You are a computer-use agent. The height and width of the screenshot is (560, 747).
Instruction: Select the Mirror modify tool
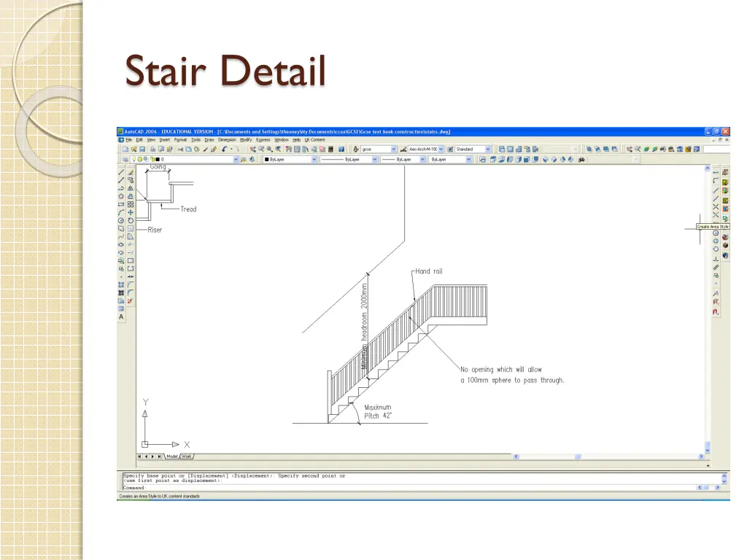pos(131,189)
